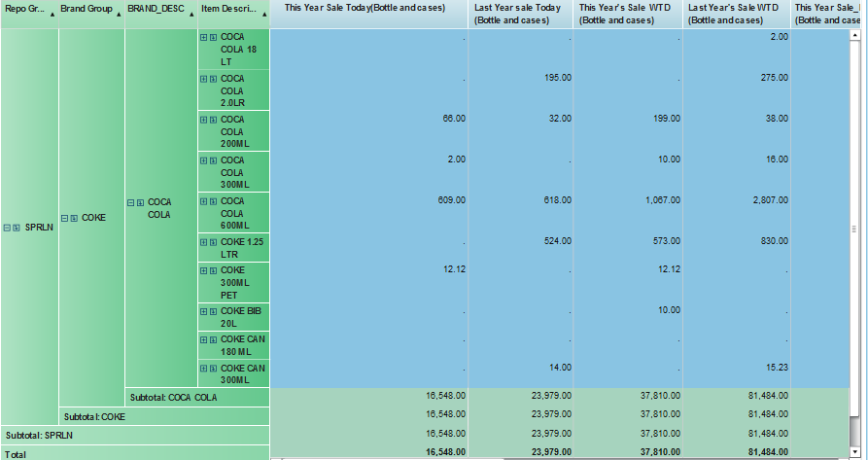Select the 609.00 sales value cell
The image size is (868, 460).
[x=451, y=200]
